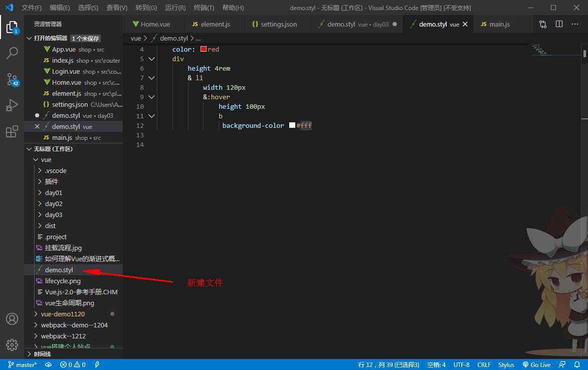Open errors and warnings count in status bar
Viewport: 588px width, 370px height.
[73, 365]
